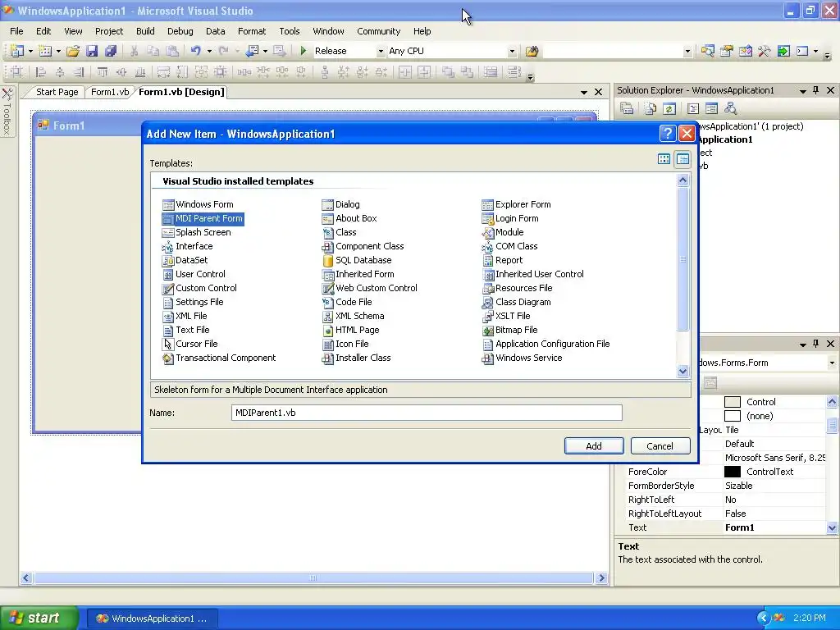Open Properties object selector dropdown

click(832, 363)
